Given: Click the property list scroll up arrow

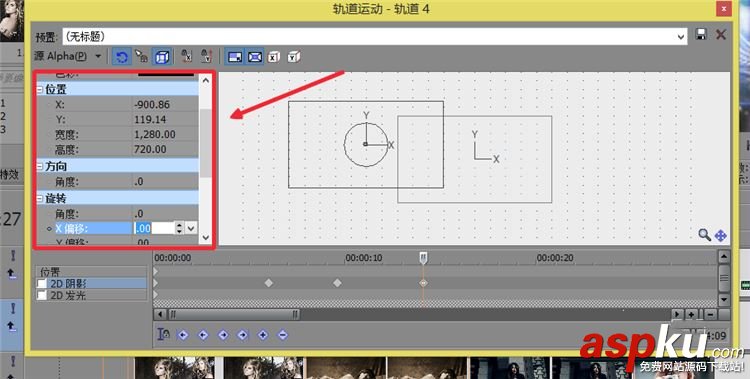Looking at the screenshot, I should coord(206,80).
